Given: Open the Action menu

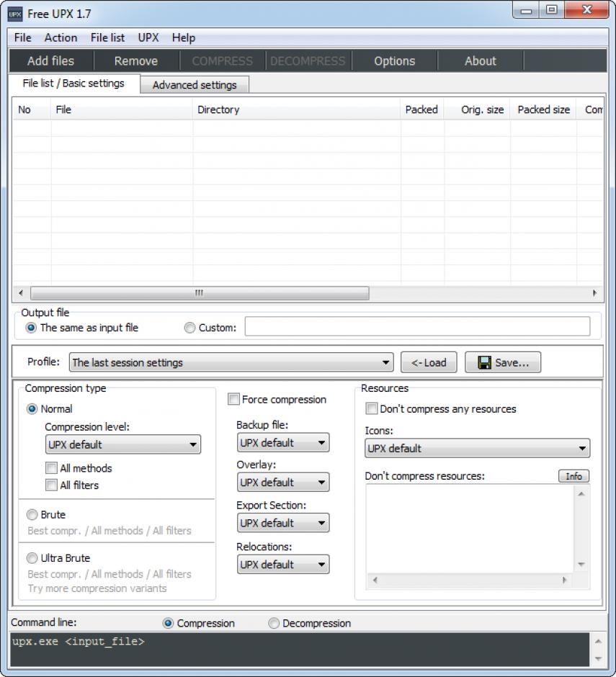Looking at the screenshot, I should point(61,37).
